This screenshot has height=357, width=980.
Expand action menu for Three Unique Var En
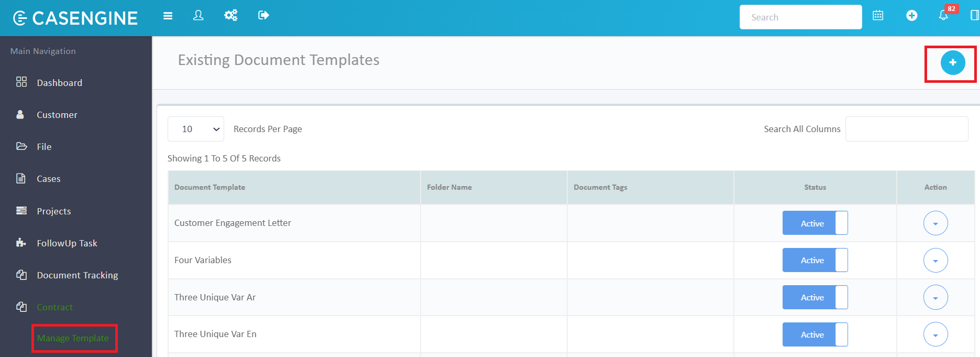[935, 334]
